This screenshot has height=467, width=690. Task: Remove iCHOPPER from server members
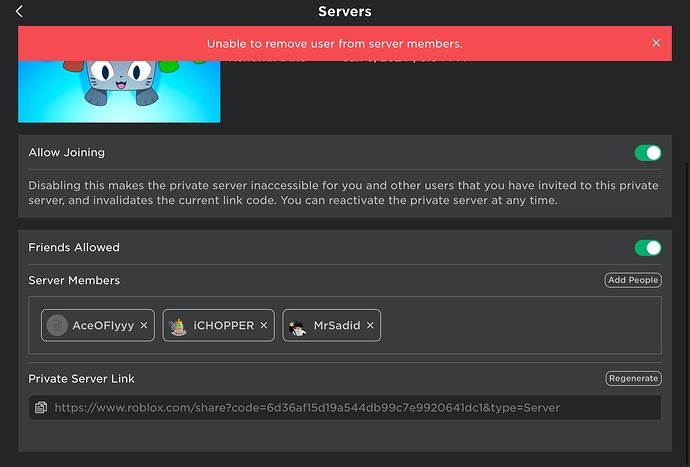[264, 325]
